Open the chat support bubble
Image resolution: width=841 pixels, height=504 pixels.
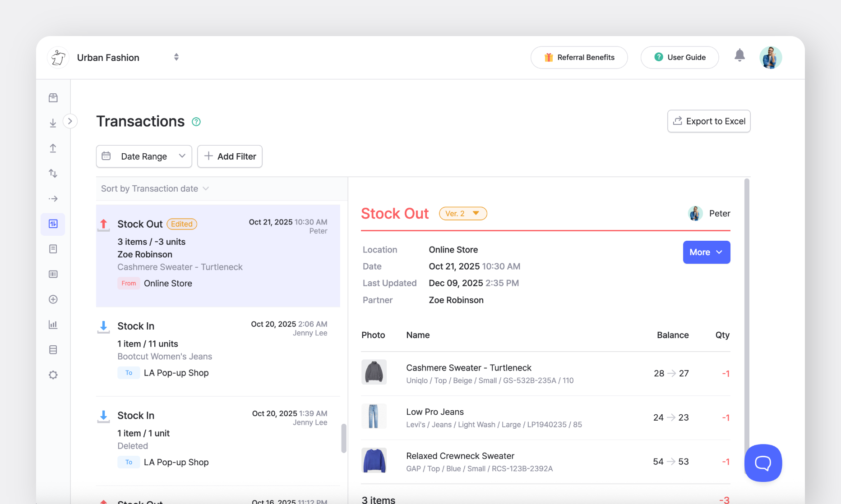(762, 463)
